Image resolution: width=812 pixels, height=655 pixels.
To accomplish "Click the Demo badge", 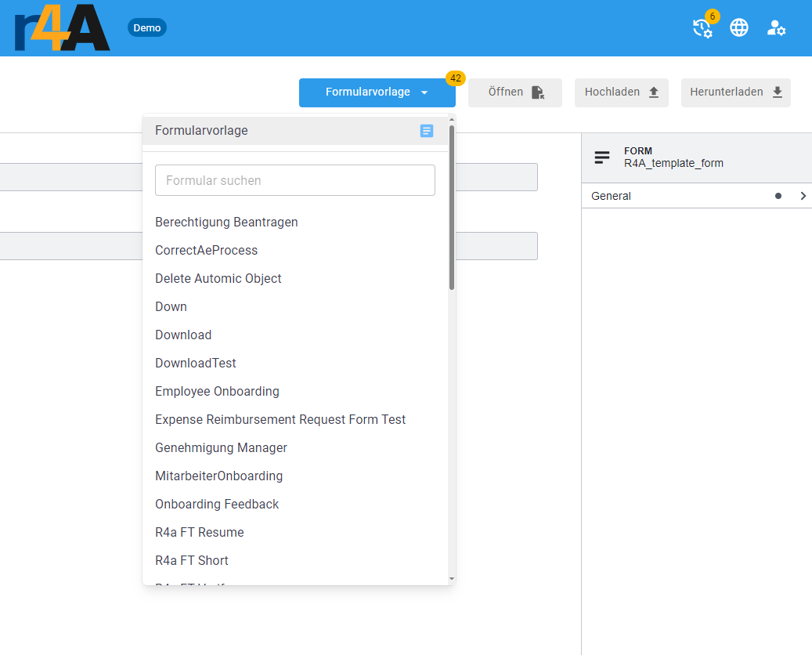I will [x=147, y=27].
